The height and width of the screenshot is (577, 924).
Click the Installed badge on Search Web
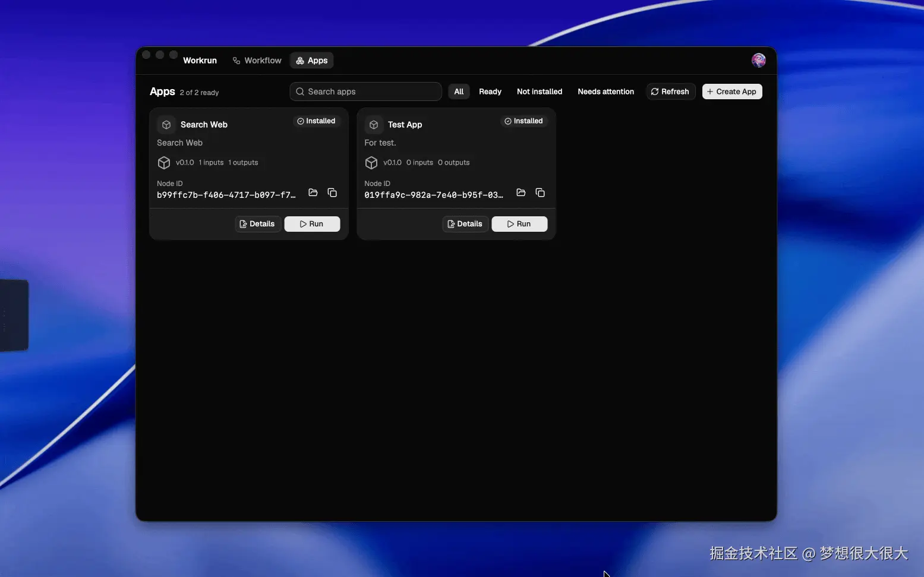[316, 121]
